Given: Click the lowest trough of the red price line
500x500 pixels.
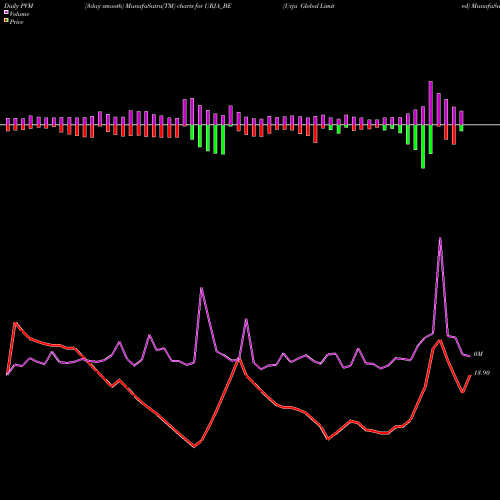Looking at the screenshot, I should click(x=194, y=447).
